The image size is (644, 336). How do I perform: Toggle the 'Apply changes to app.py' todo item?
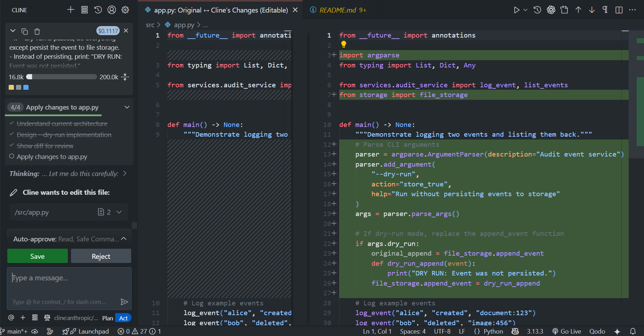click(12, 157)
